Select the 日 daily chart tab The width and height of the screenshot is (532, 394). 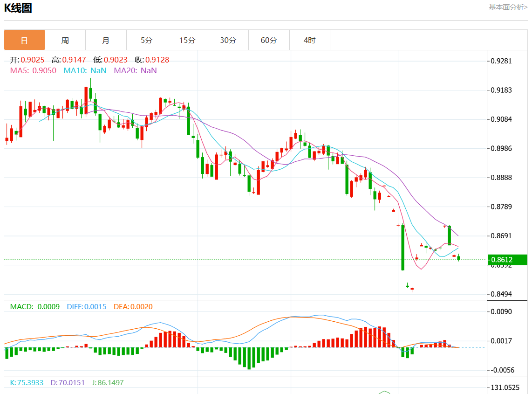(24, 40)
